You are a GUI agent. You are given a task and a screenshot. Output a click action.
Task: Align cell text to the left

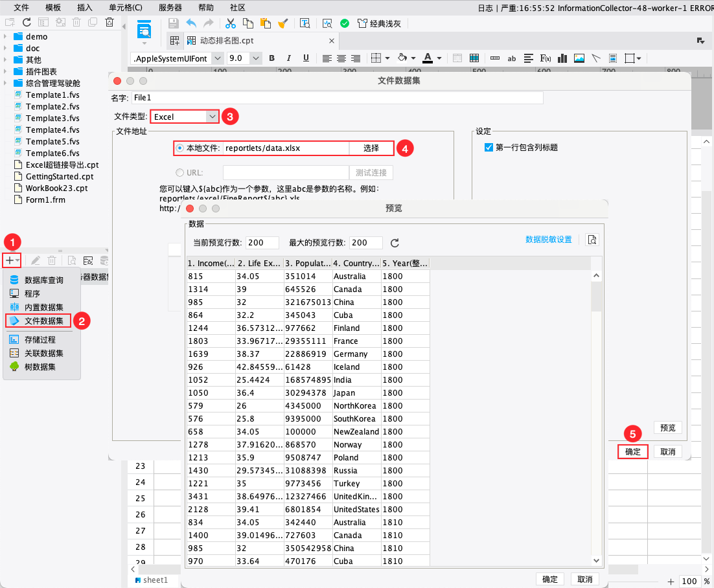327,58
